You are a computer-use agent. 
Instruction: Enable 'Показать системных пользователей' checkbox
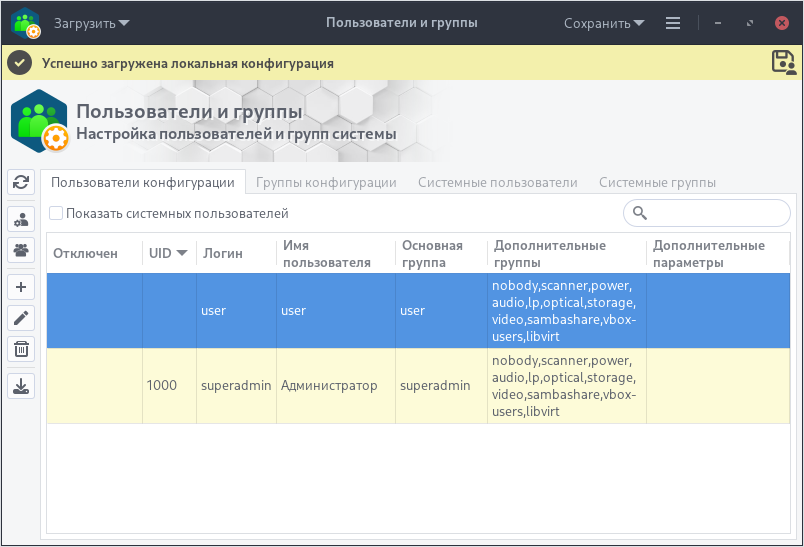coord(56,213)
